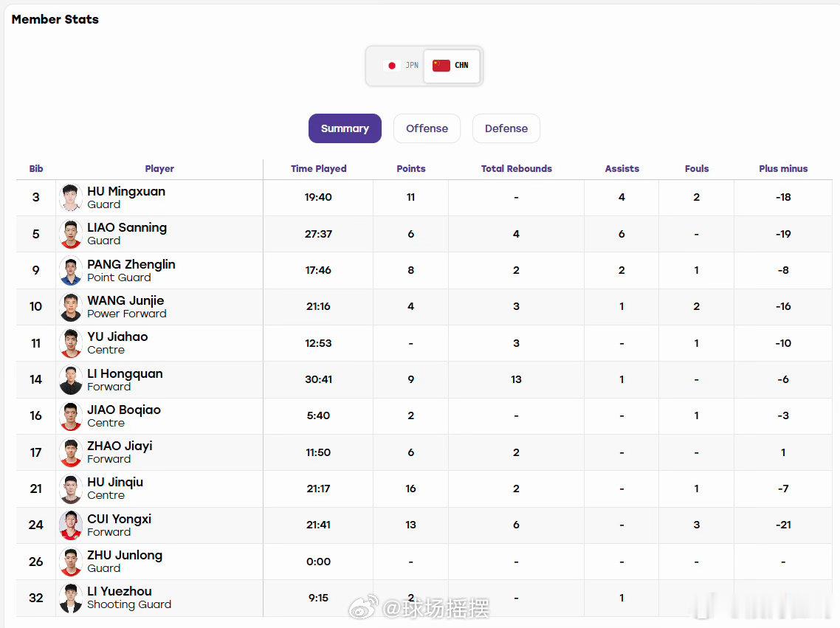
Task: Open the Summary stats tab
Action: (345, 128)
